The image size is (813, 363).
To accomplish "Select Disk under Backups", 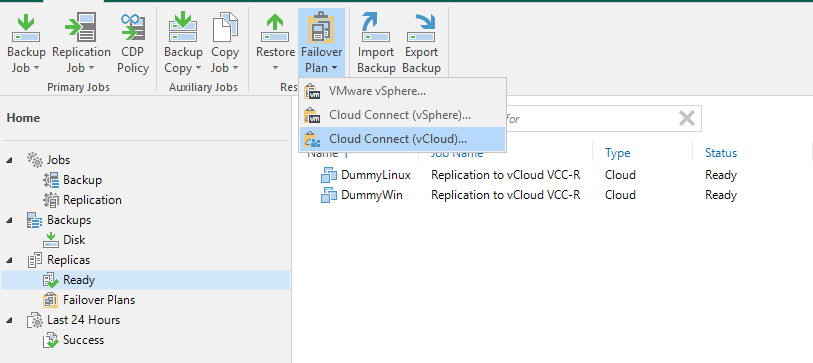I will click(x=74, y=240).
